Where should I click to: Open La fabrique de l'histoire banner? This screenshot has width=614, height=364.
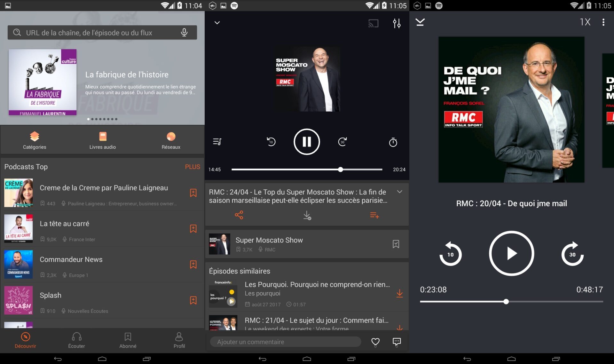pos(102,82)
